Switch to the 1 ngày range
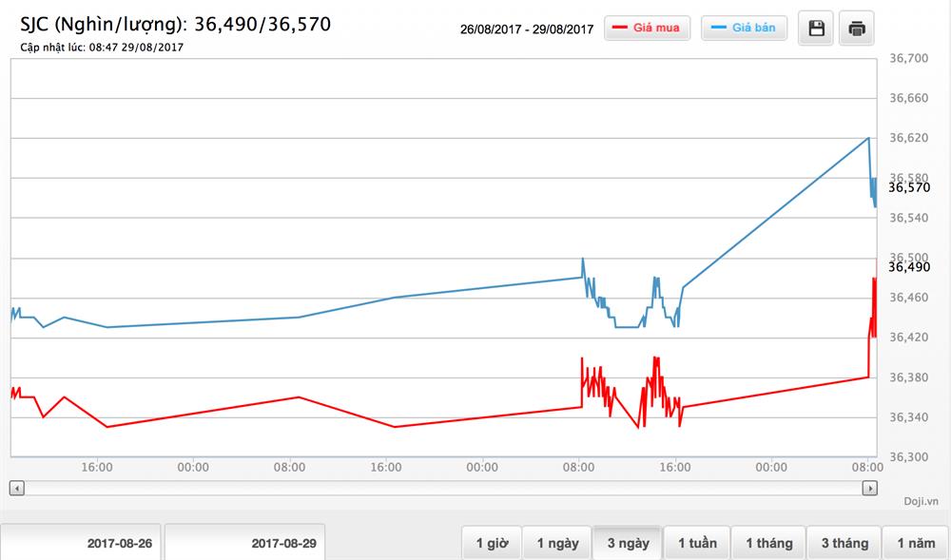951x560 pixels. (557, 543)
